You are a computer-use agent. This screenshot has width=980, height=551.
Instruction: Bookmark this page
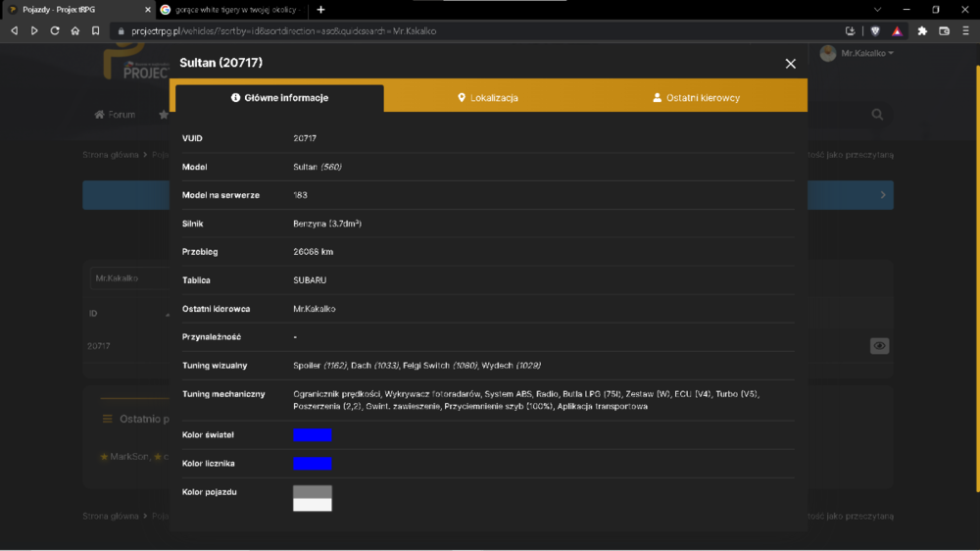[96, 30]
